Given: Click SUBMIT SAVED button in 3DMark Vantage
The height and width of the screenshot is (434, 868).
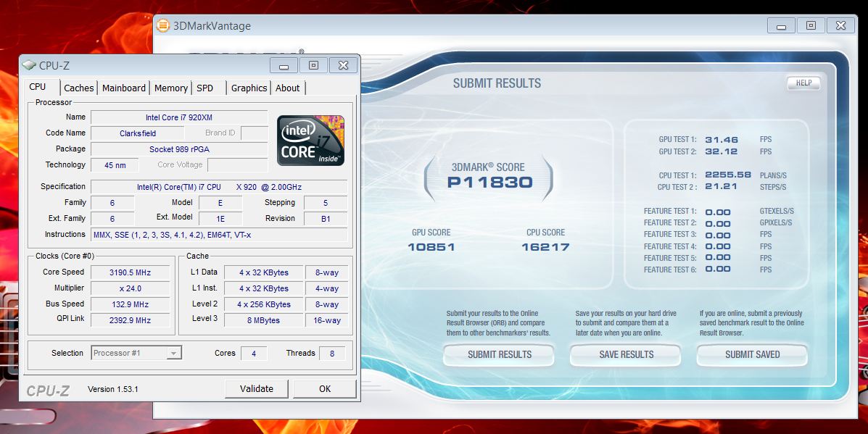Looking at the screenshot, I should point(752,354).
